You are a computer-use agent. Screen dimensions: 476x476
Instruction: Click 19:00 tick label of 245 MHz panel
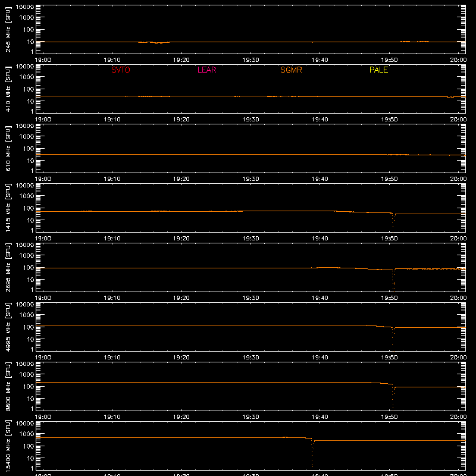pos(43,60)
